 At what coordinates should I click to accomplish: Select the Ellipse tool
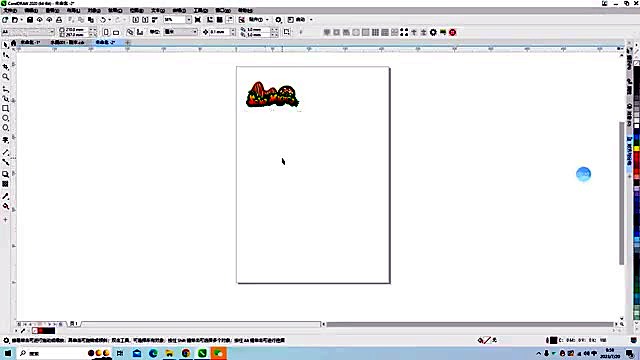(x=5, y=118)
